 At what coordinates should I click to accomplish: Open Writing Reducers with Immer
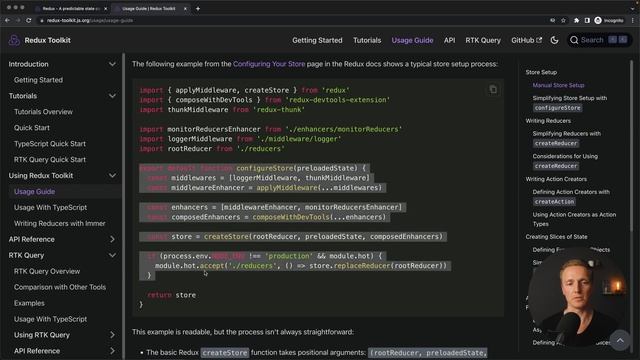point(60,223)
